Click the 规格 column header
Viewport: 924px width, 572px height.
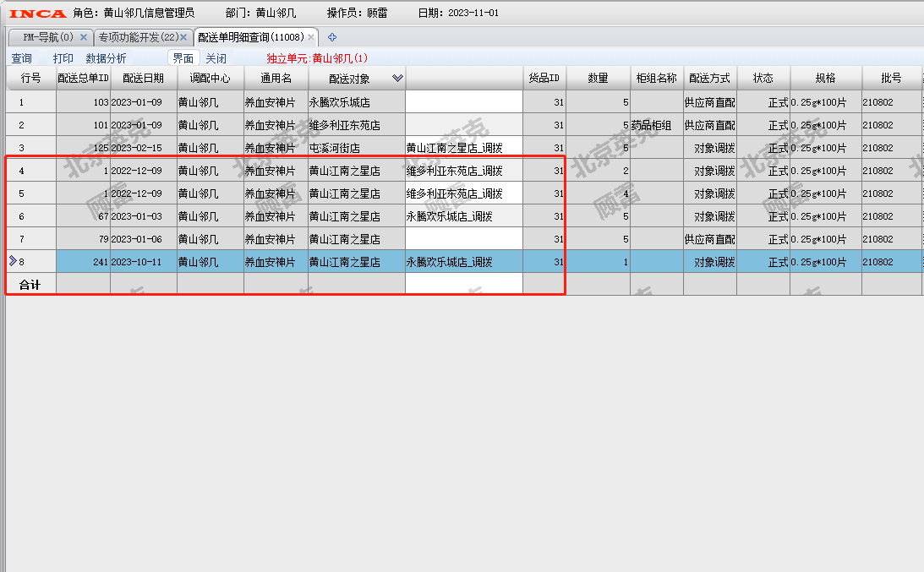[826, 78]
